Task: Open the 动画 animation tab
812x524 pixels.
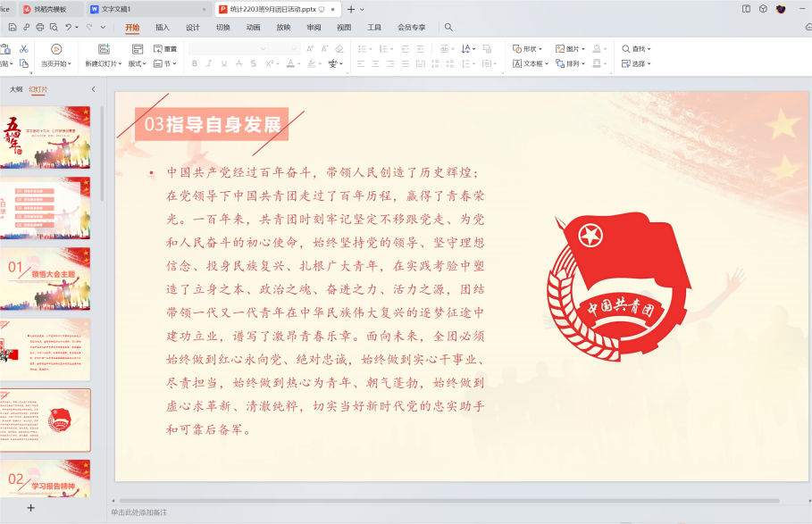Action: [x=253, y=28]
